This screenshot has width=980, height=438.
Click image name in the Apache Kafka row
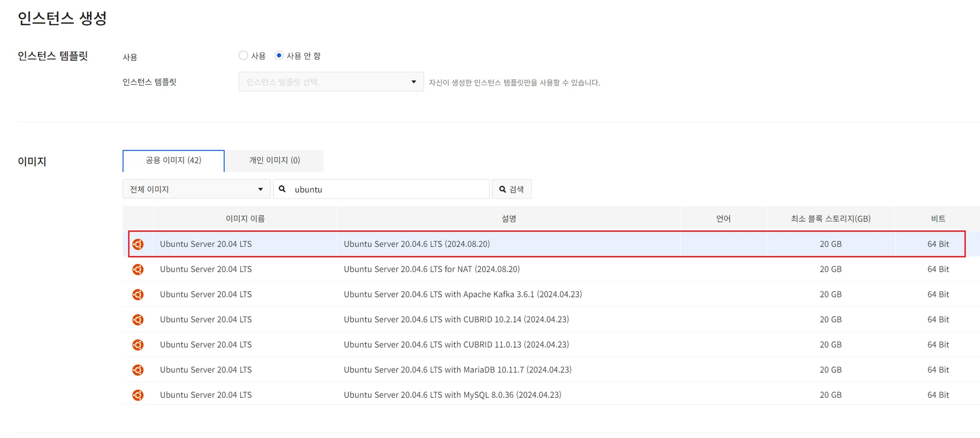[206, 294]
